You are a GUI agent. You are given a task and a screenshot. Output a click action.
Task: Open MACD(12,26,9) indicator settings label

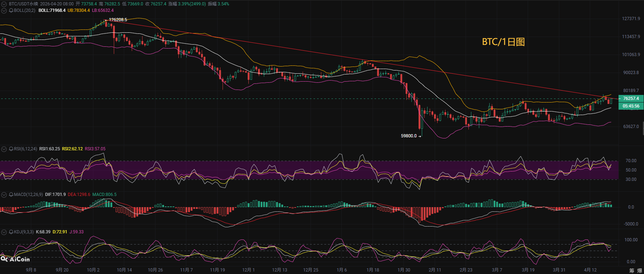[28, 195]
